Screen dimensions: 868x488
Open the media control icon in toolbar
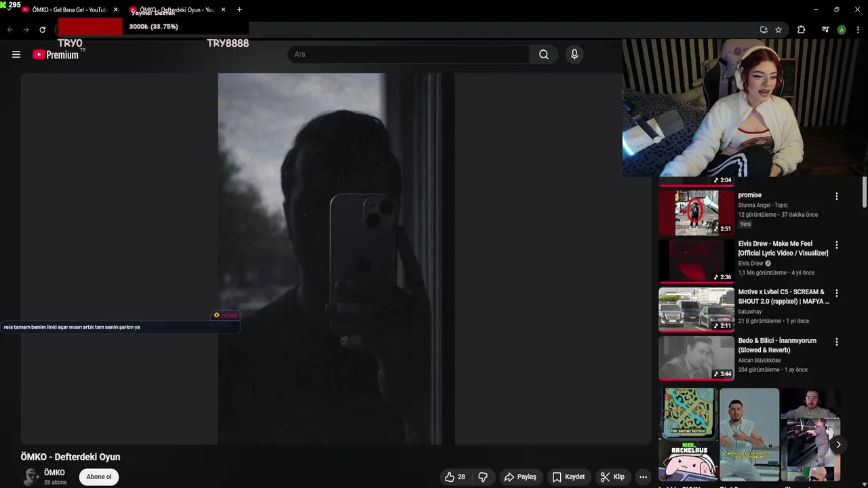825,30
